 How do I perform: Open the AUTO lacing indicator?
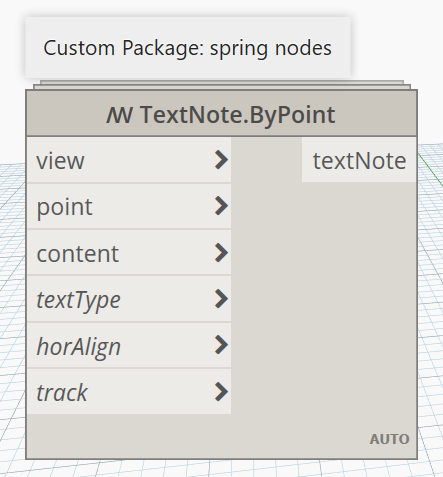coord(389,439)
